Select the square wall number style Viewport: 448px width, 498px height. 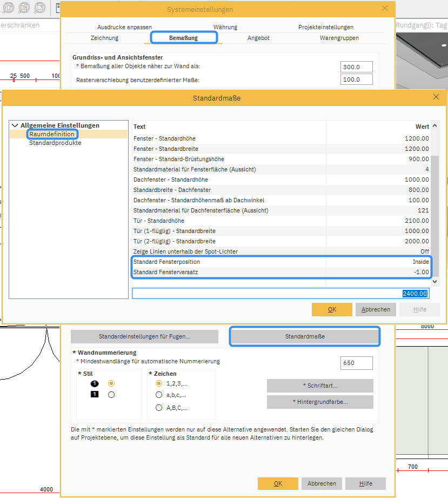coord(111,395)
